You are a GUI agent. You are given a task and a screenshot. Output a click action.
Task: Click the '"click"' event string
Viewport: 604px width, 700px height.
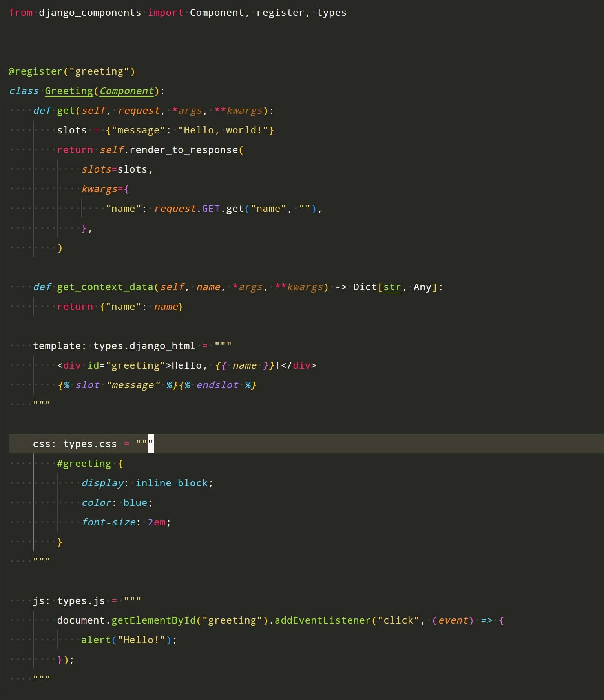398,620
